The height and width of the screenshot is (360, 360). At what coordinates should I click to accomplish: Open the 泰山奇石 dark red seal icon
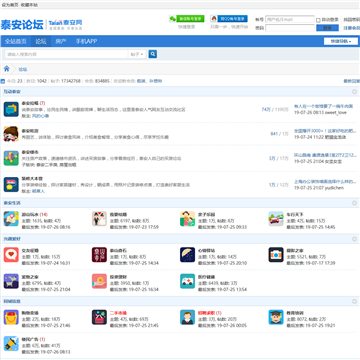tap(99, 255)
